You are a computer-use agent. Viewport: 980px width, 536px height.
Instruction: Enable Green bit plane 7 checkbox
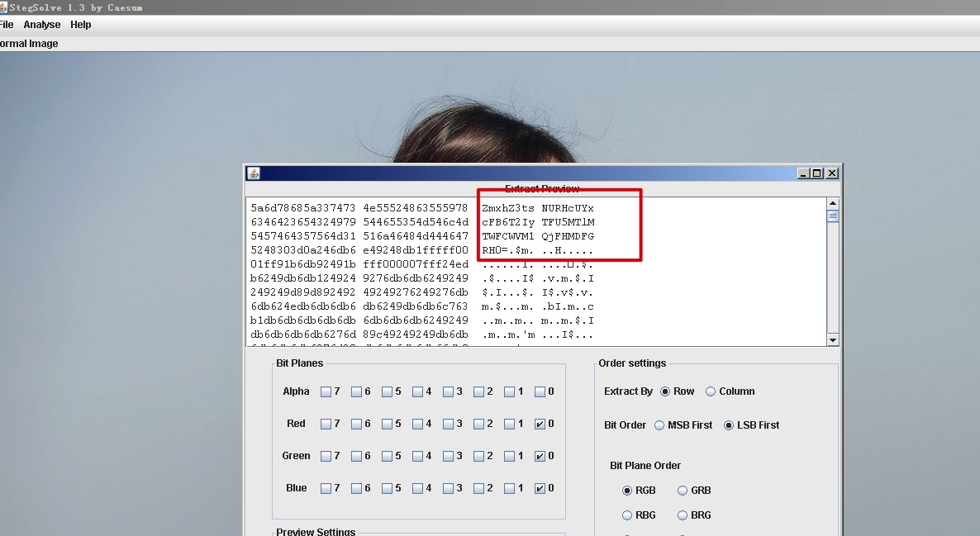(326, 457)
